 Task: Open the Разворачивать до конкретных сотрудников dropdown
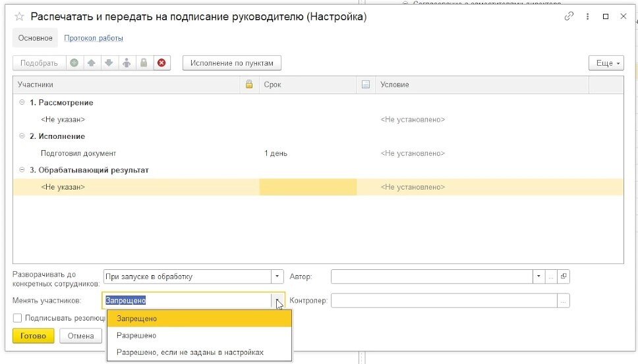click(x=277, y=276)
